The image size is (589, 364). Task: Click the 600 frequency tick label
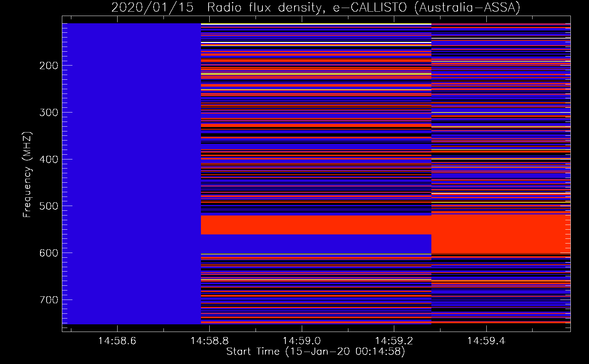pos(49,253)
